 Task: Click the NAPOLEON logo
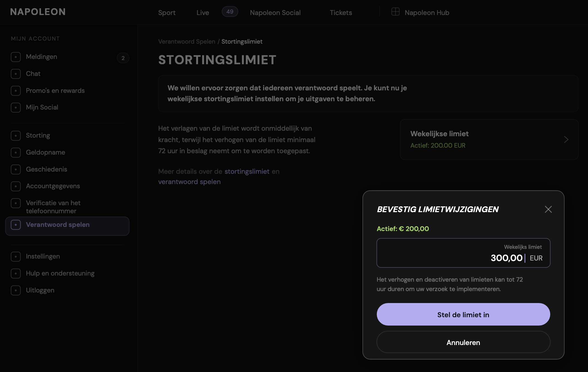coord(38,12)
